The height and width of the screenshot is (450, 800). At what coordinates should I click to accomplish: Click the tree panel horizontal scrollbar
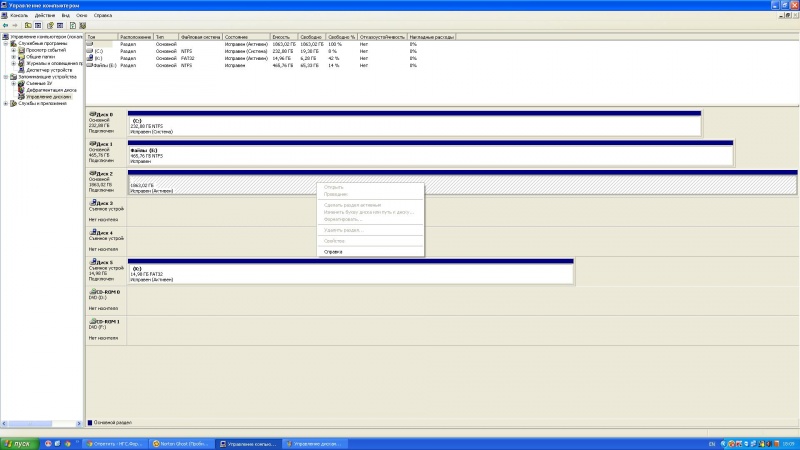pos(41,423)
